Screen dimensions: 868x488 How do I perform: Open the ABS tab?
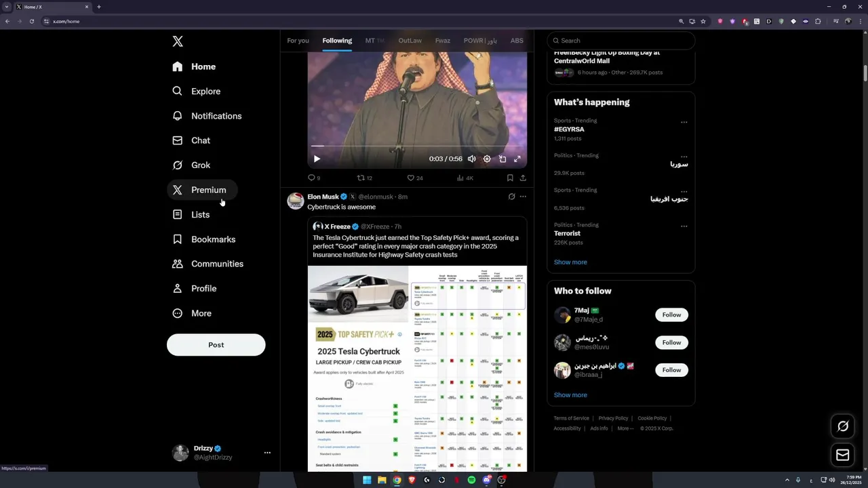[517, 41]
